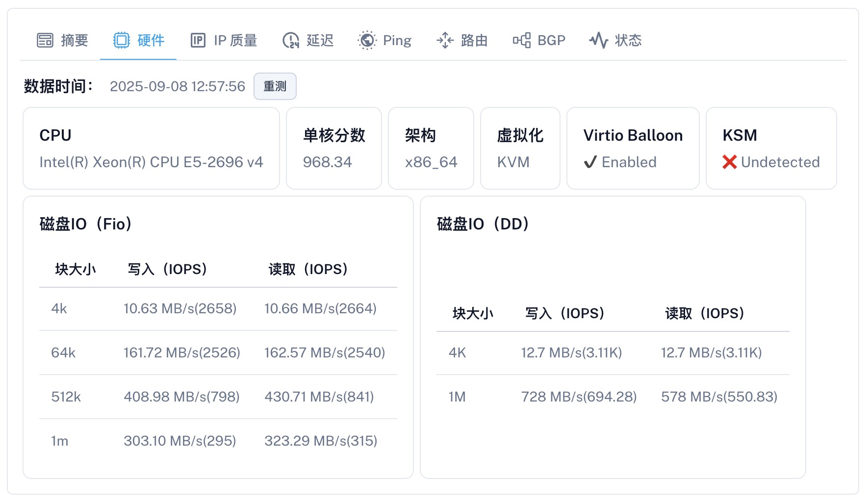The width and height of the screenshot is (868, 503).
Task: Click the CPU model Intel Xeon E5-2696
Action: pyautogui.click(x=151, y=162)
